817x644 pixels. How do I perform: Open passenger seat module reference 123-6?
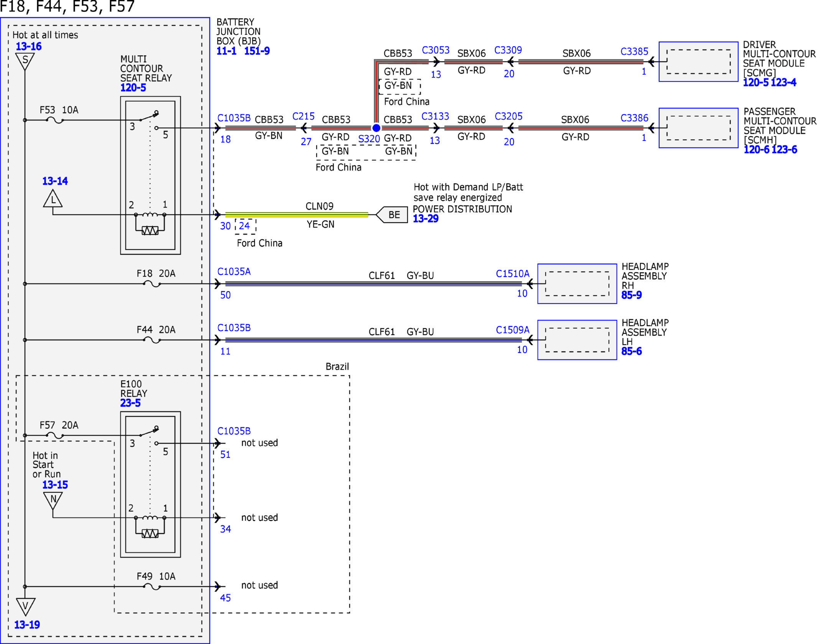point(784,150)
